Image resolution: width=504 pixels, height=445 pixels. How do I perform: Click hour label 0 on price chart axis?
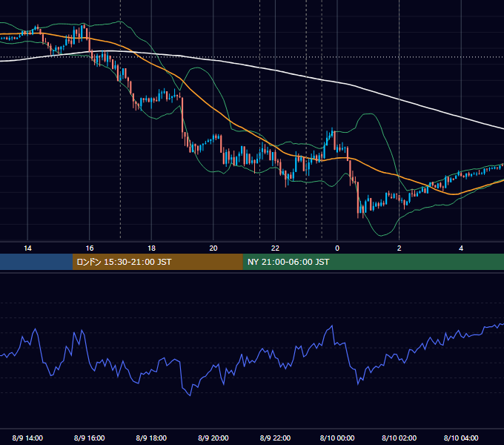point(337,248)
